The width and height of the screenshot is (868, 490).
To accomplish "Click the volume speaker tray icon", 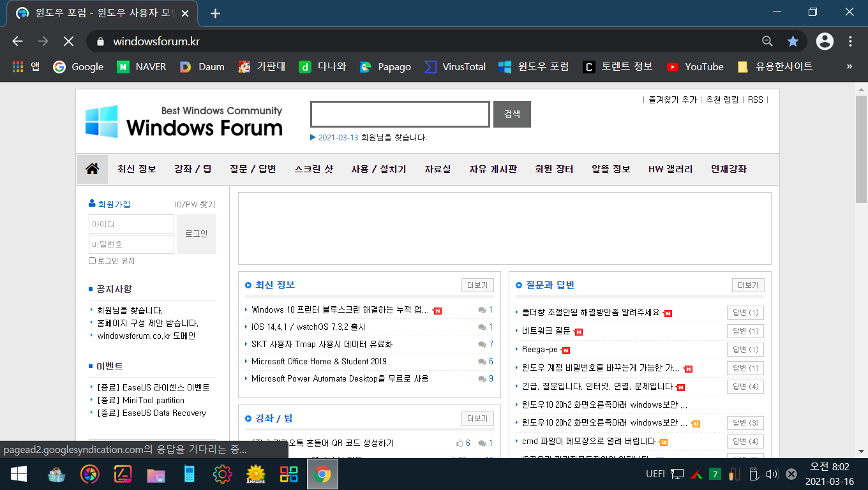I will point(772,474).
